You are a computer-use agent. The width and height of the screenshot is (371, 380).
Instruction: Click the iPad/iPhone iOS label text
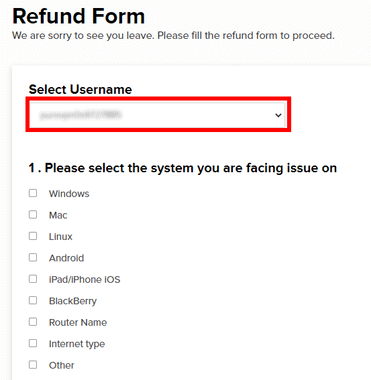(x=84, y=279)
